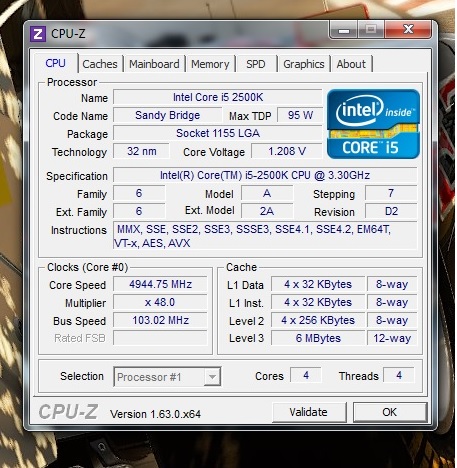Click the Intel Core i5 logo badge
The height and width of the screenshot is (468, 457).
pyautogui.click(x=373, y=124)
